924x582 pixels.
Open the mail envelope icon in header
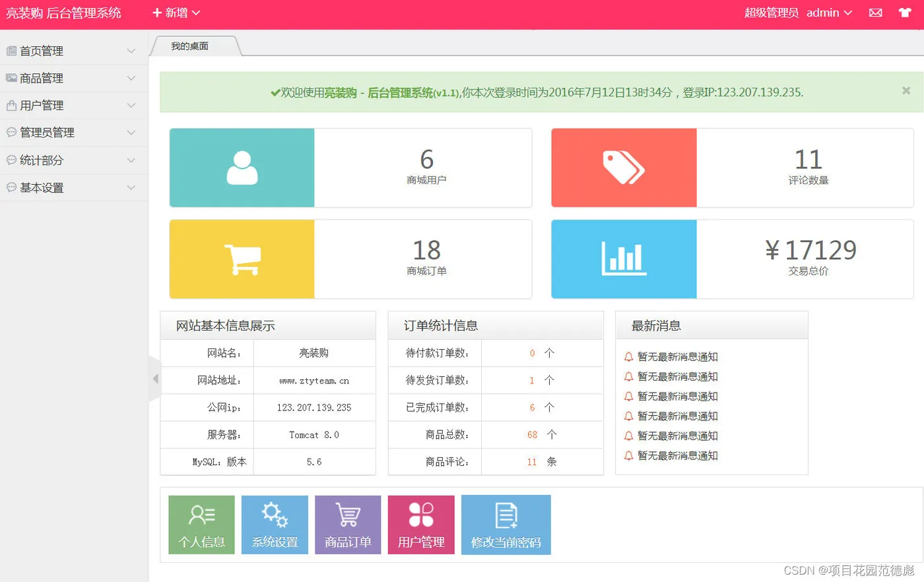point(875,13)
